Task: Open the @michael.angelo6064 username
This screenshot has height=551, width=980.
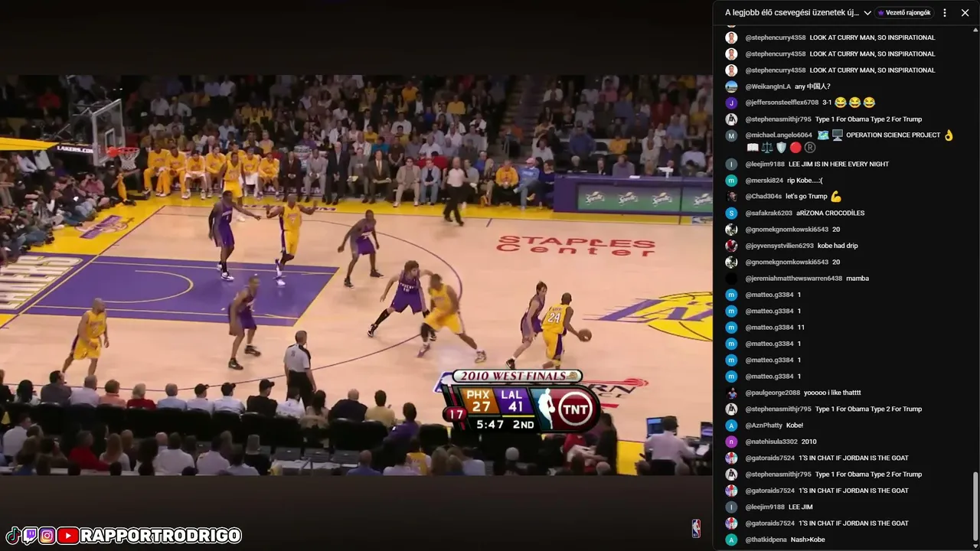Action: coord(779,135)
